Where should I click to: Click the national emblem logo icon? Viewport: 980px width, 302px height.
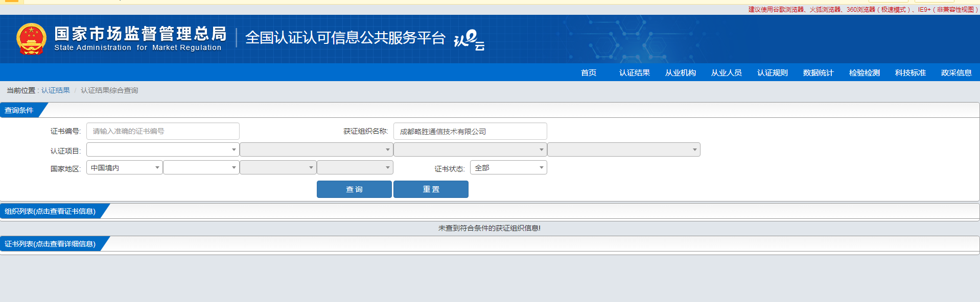[x=32, y=39]
